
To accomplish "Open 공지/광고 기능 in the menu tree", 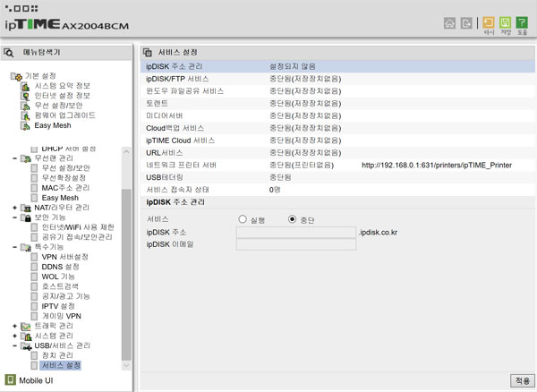I will coord(65,296).
